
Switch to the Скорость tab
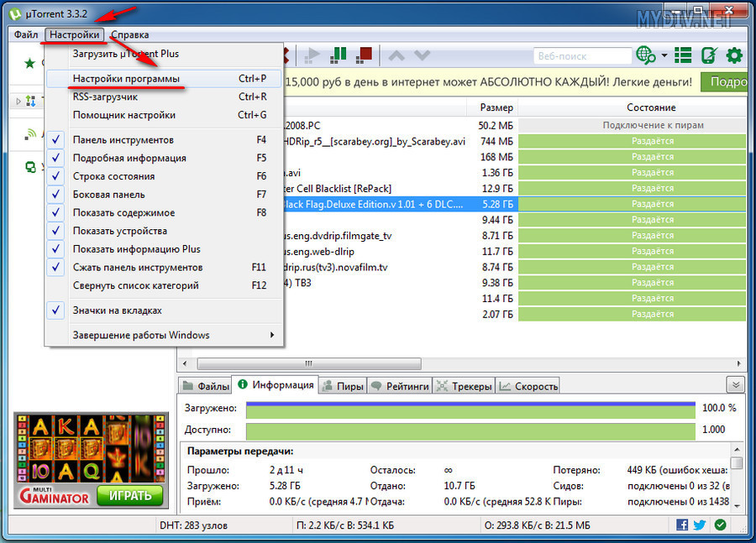pyautogui.click(x=528, y=386)
